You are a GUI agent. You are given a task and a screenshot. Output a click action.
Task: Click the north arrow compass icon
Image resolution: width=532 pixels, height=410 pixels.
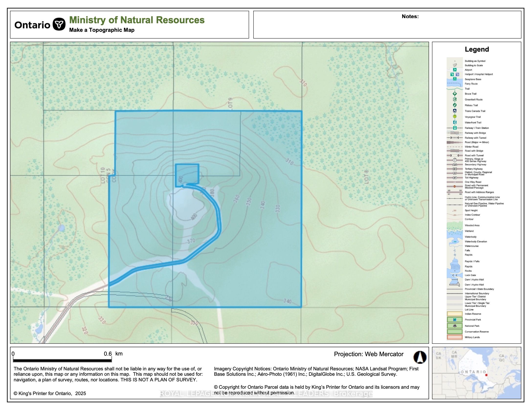click(x=420, y=357)
